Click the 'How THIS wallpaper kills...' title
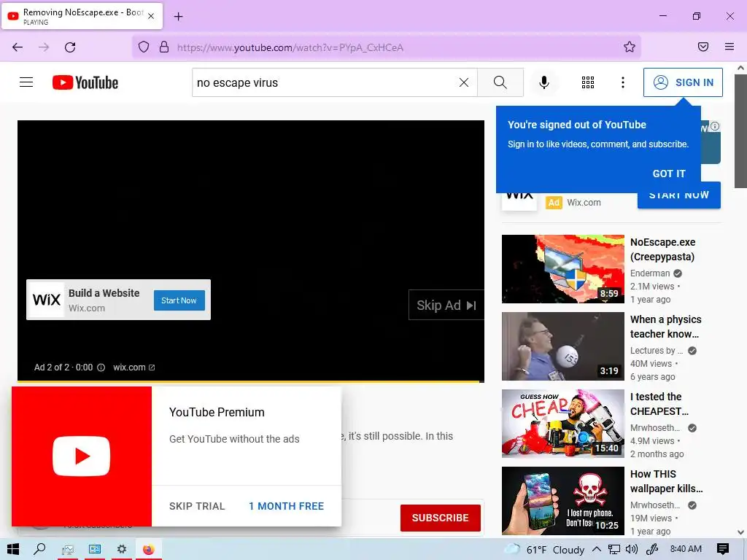The width and height of the screenshot is (747, 560). click(x=667, y=481)
